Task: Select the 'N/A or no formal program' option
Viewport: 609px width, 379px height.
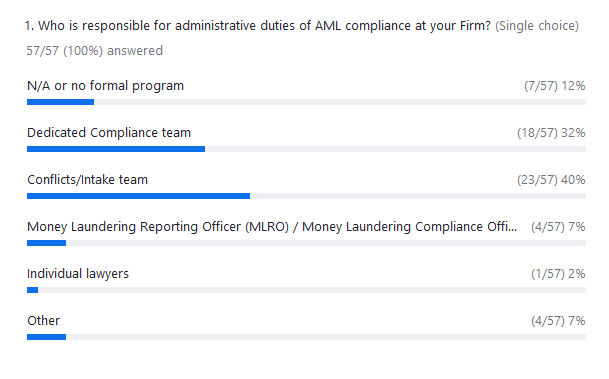Action: point(105,85)
